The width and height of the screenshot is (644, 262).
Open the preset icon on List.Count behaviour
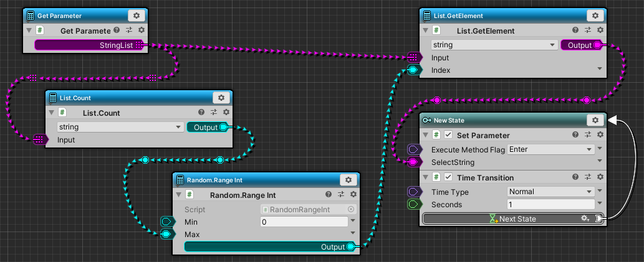click(214, 113)
